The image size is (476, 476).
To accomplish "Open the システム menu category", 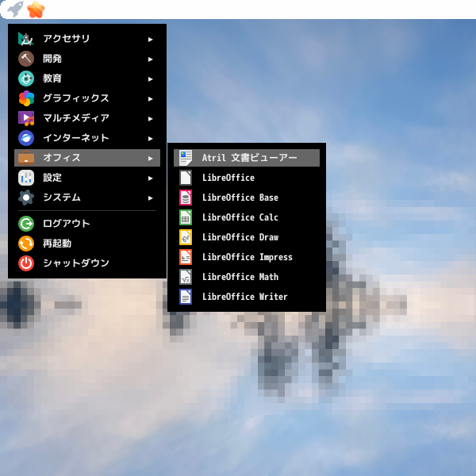I will [87, 198].
